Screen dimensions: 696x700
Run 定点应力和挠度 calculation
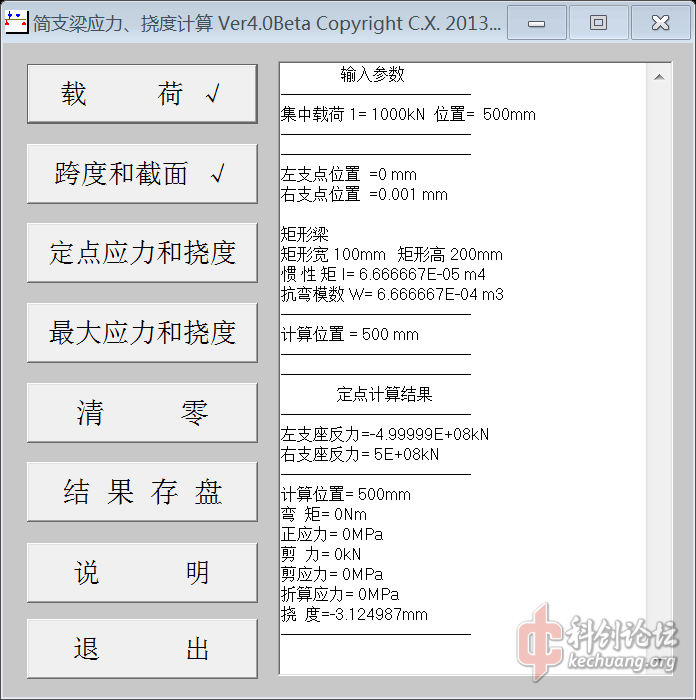pyautogui.click(x=141, y=253)
